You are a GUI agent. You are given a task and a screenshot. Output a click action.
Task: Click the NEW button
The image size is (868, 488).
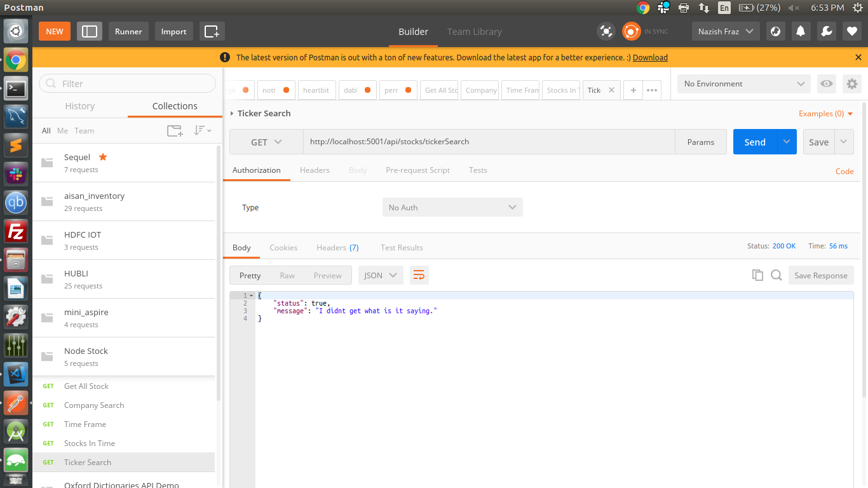[55, 31]
